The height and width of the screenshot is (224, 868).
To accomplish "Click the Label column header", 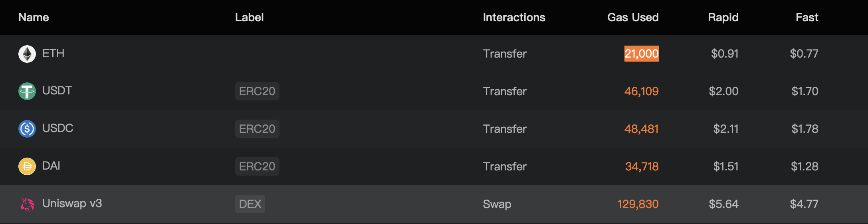I will [x=249, y=17].
